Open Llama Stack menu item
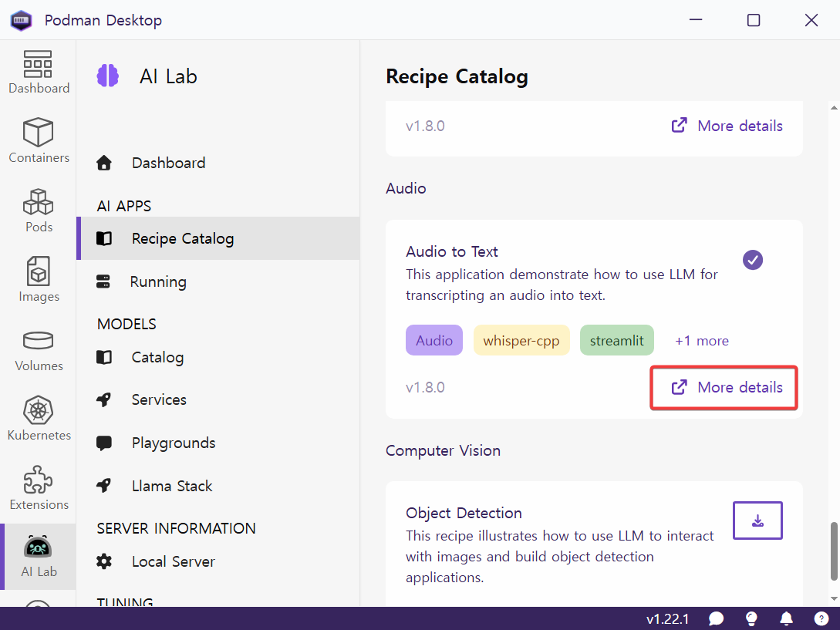 coord(172,486)
